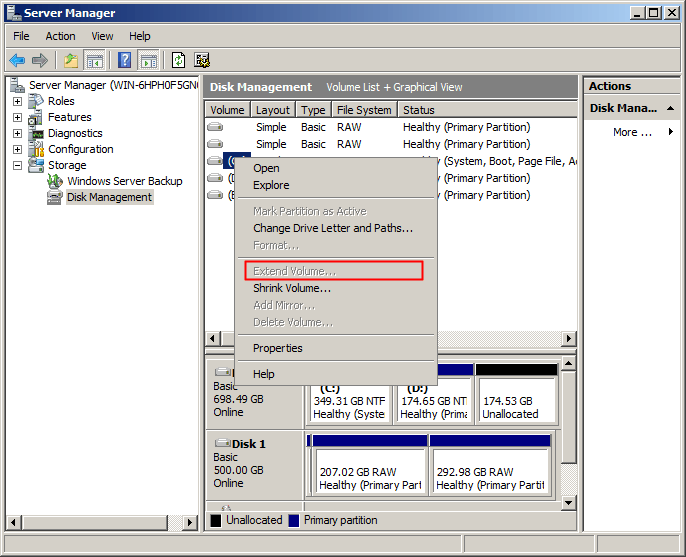Click the graphical view scroll-down arrow
This screenshot has width=686, height=557.
point(568,502)
